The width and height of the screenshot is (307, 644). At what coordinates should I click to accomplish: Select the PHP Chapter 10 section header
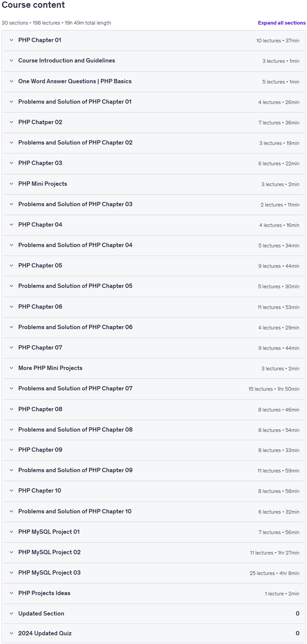[153, 491]
